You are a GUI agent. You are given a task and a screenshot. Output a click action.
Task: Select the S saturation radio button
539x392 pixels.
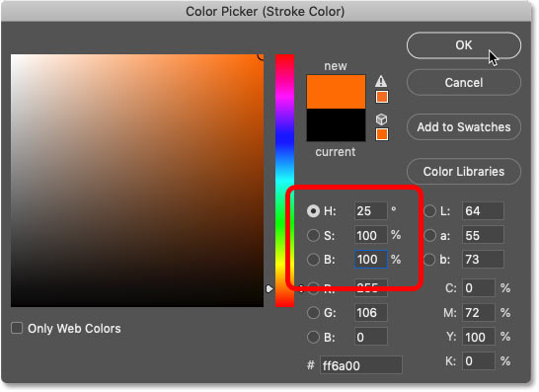(313, 235)
